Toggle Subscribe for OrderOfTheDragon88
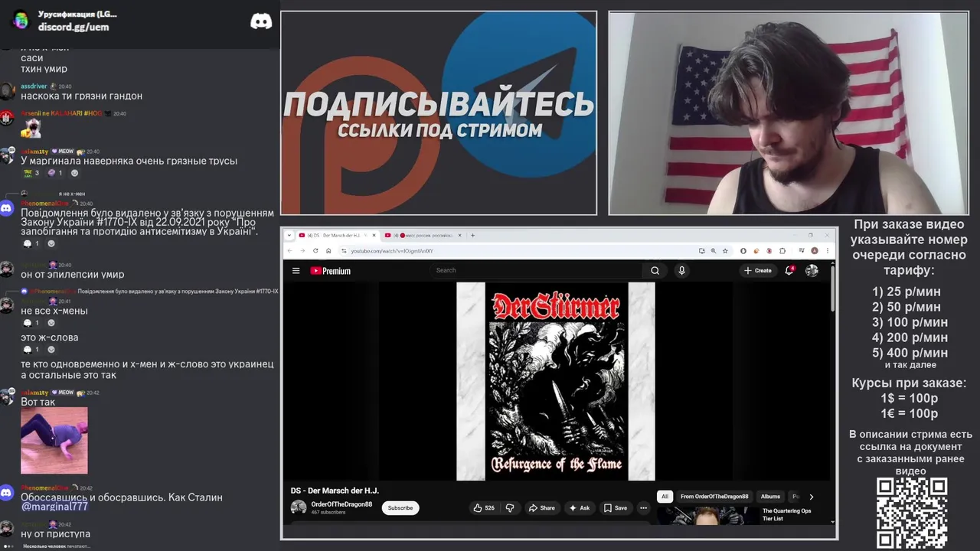The width and height of the screenshot is (980, 551). click(400, 507)
